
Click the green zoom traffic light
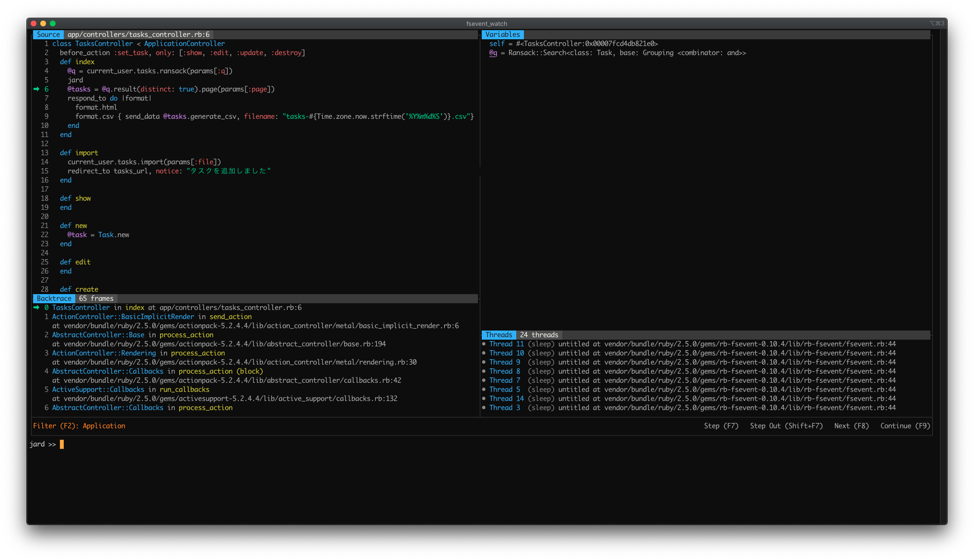[52, 23]
